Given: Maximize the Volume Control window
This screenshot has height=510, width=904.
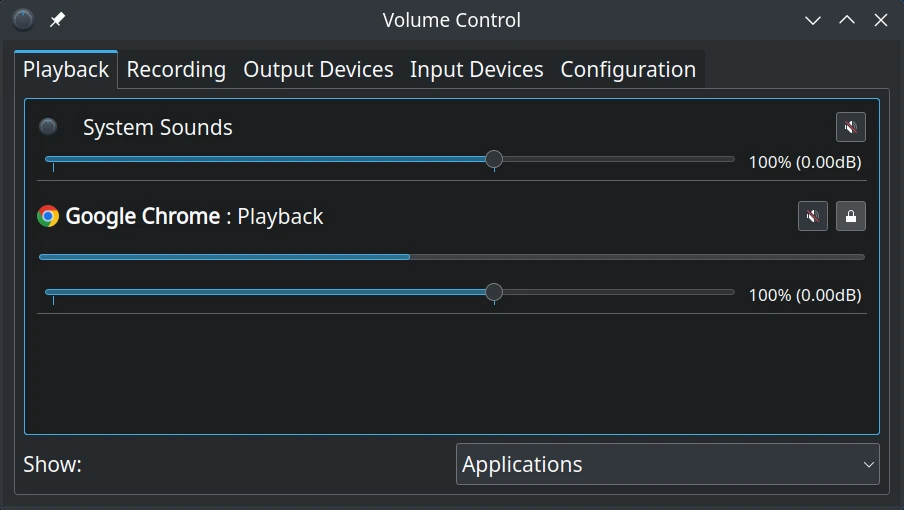Looking at the screenshot, I should point(846,20).
